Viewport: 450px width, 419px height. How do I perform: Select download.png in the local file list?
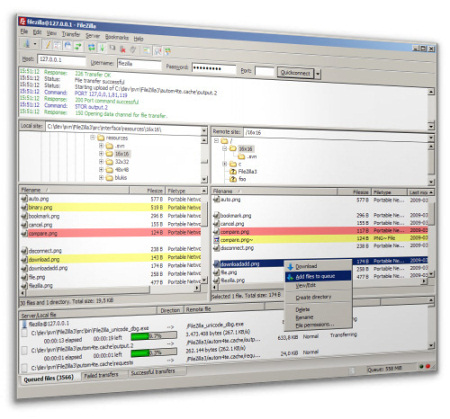tap(111, 259)
